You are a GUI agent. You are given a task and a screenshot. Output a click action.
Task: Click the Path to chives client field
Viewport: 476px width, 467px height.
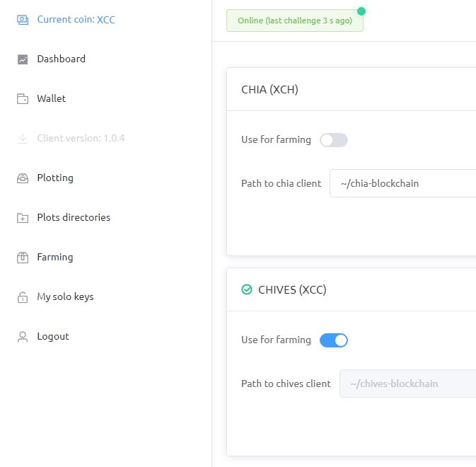click(x=407, y=384)
